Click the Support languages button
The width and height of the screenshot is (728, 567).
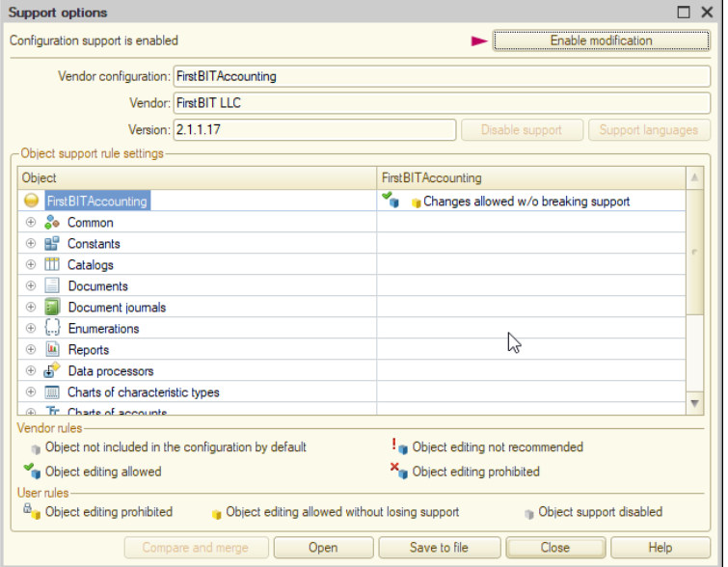pyautogui.click(x=649, y=129)
